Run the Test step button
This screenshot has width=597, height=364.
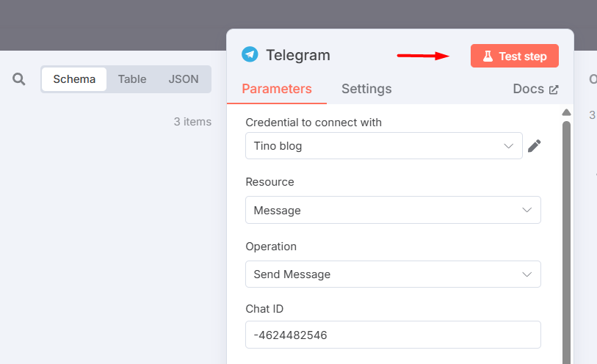[x=514, y=56]
